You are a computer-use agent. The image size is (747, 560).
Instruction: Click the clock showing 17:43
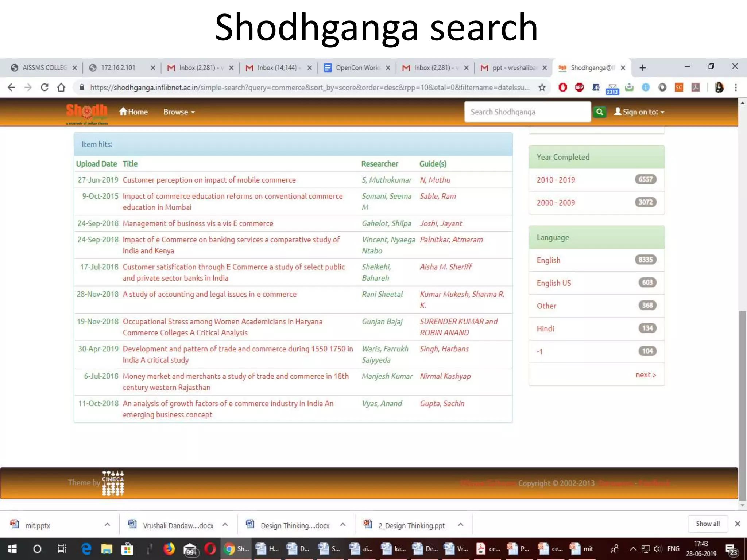point(701,544)
